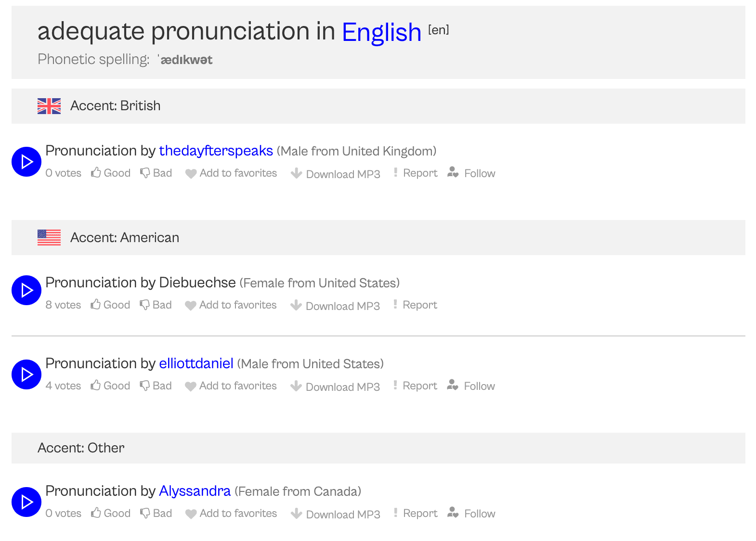Report the pronunciation by elliottdaniel
Viewport: 756px width, 541px height.
coord(415,386)
